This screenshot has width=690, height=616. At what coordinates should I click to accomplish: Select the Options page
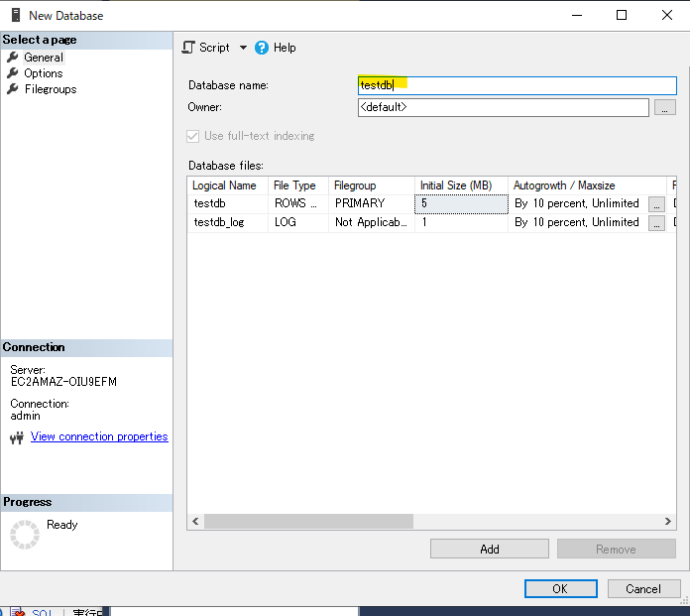click(x=44, y=73)
